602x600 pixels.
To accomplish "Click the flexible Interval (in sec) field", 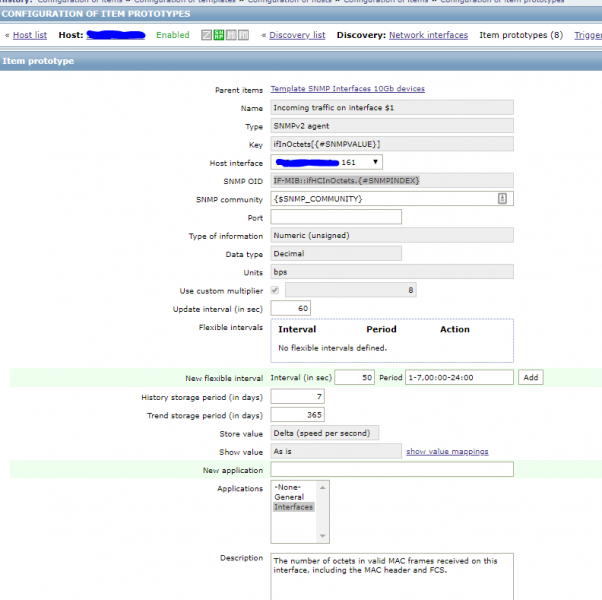I will pyautogui.click(x=355, y=377).
